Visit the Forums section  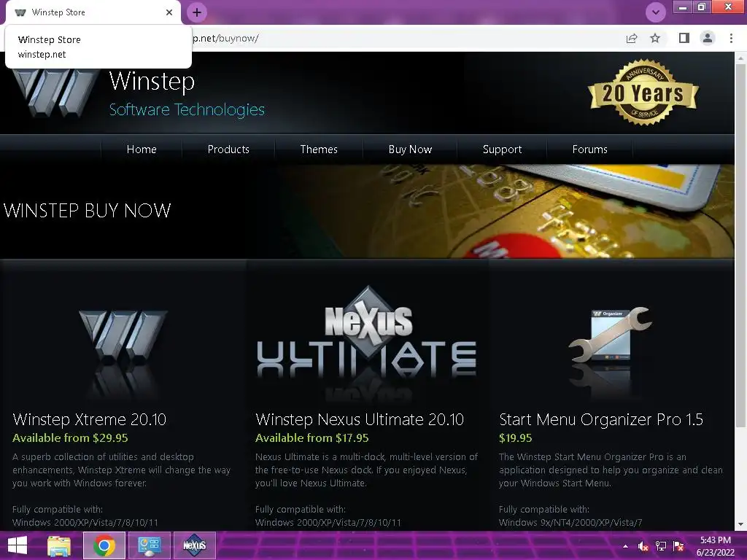tap(589, 149)
